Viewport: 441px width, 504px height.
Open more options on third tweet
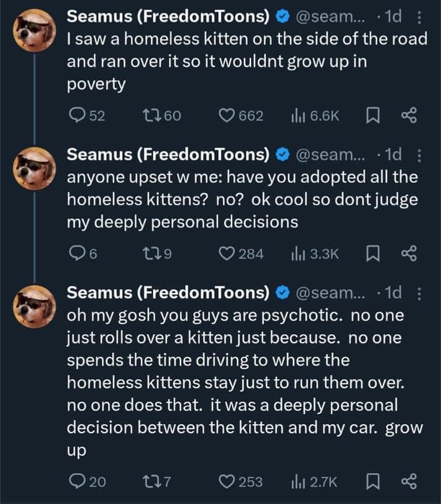pos(421,293)
